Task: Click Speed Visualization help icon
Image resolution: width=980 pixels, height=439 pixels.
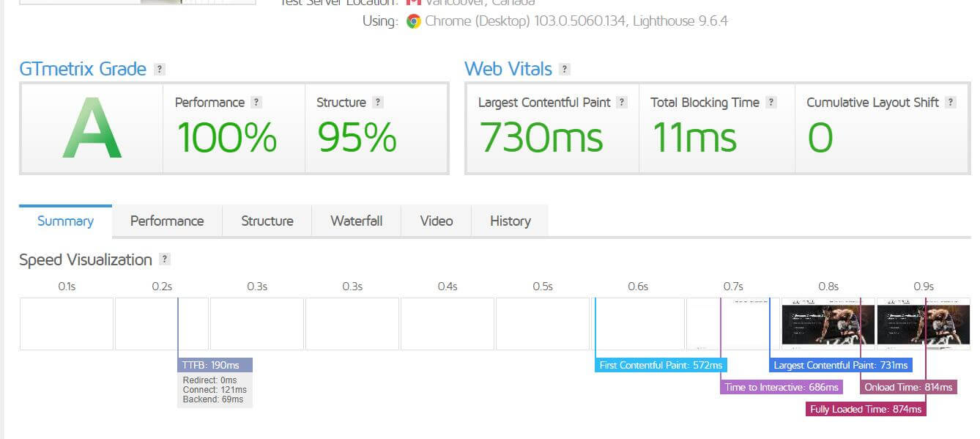Action: (x=165, y=259)
